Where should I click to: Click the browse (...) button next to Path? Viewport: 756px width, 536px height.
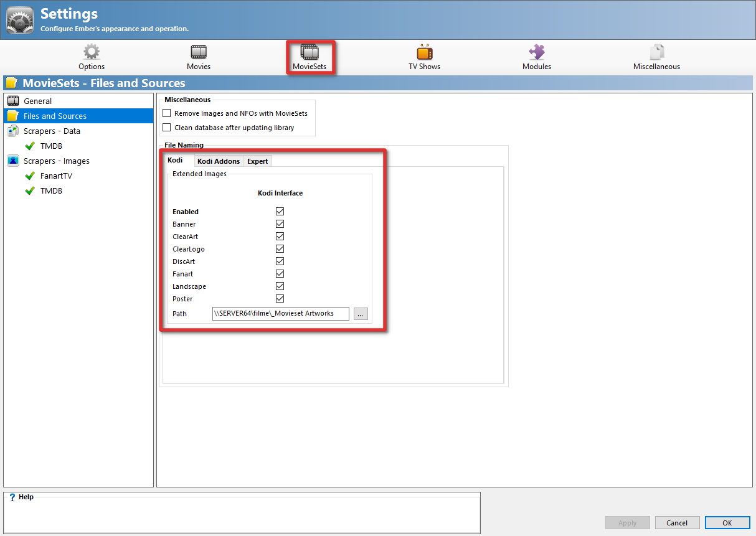pos(361,314)
